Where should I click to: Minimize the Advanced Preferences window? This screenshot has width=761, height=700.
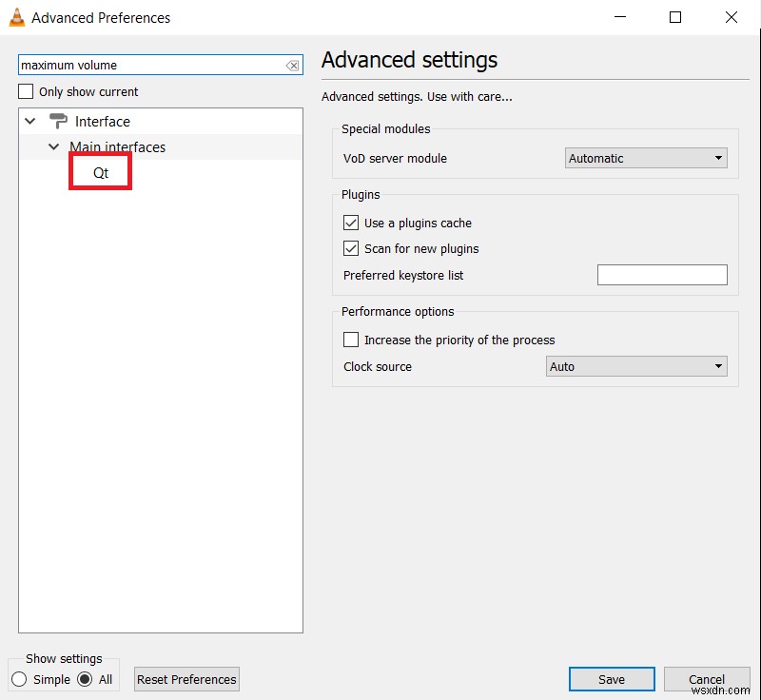tap(620, 17)
